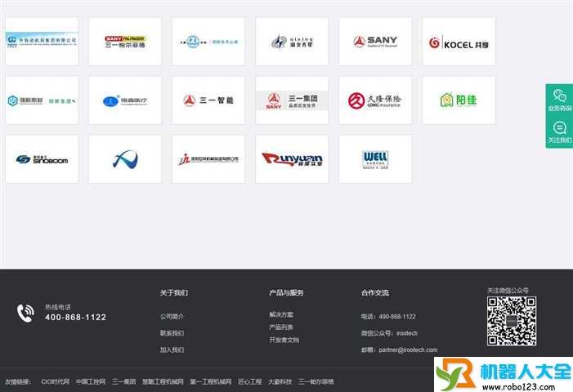Click the 400-868-1122 hotline number
Screen dimensions: 573x392
point(76,317)
